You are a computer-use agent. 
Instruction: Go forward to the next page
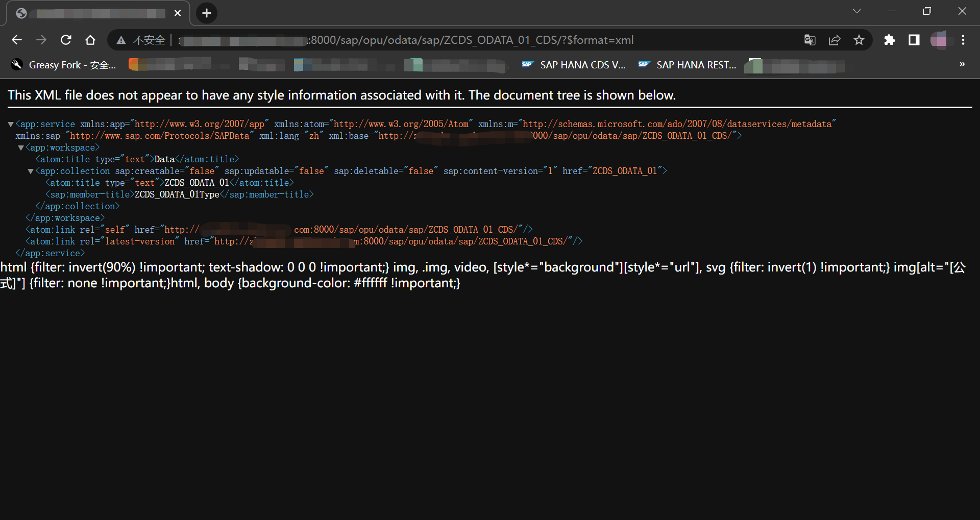click(41, 40)
